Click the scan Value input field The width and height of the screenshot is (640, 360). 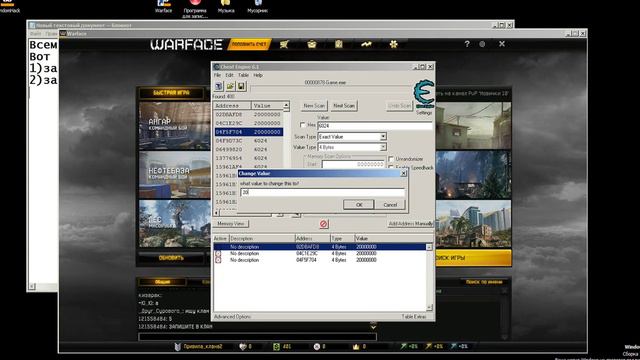tap(375, 126)
